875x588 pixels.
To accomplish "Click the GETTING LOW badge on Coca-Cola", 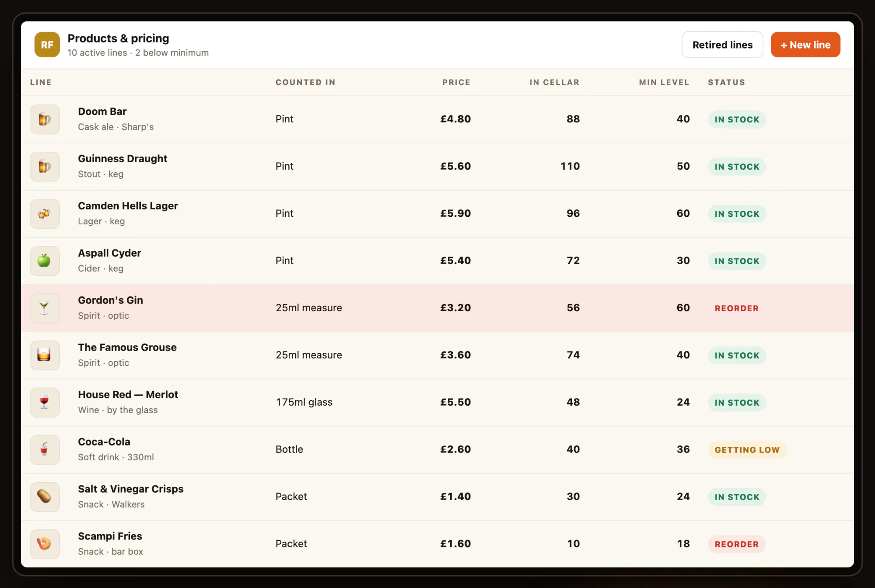I will coord(747,450).
